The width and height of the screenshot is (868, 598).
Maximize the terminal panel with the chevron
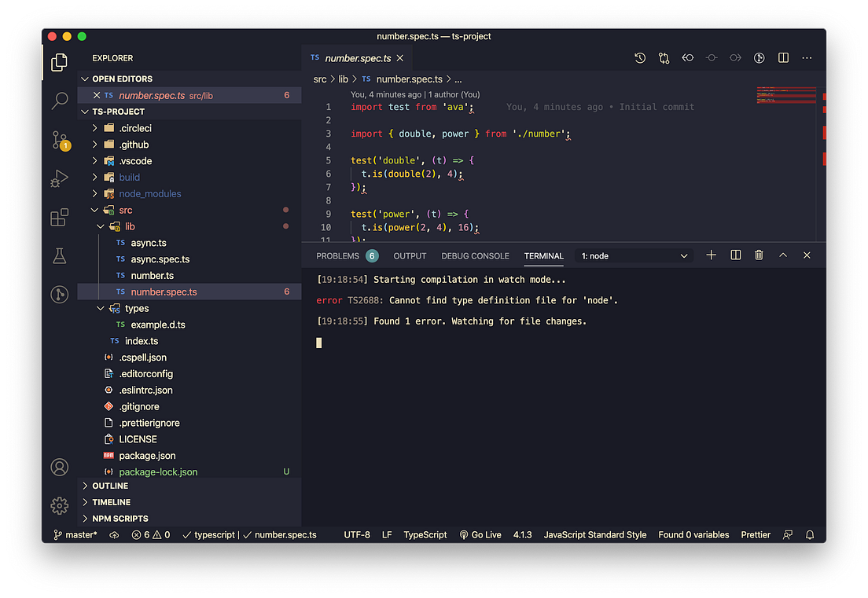coord(782,255)
